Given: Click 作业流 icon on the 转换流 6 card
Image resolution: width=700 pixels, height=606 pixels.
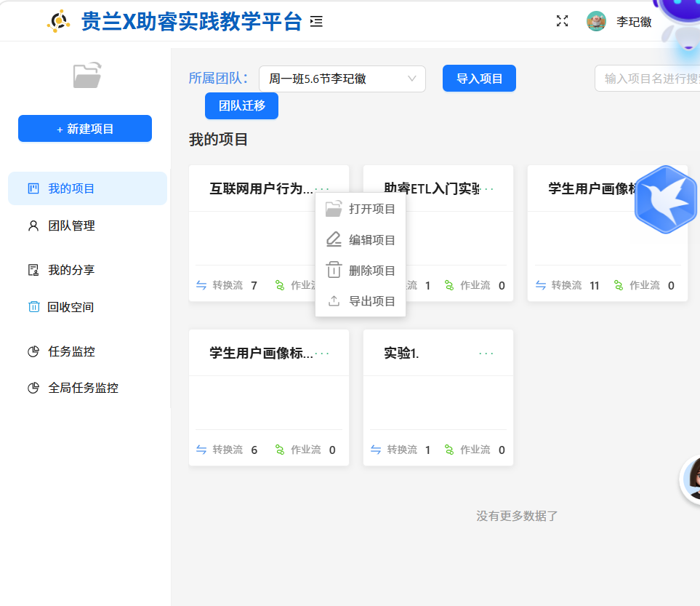Looking at the screenshot, I should 280,450.
